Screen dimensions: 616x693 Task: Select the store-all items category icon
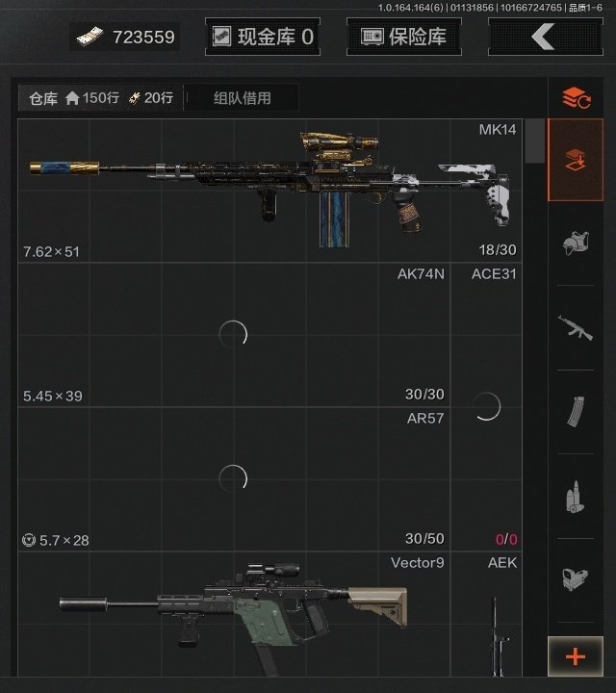coord(576,160)
